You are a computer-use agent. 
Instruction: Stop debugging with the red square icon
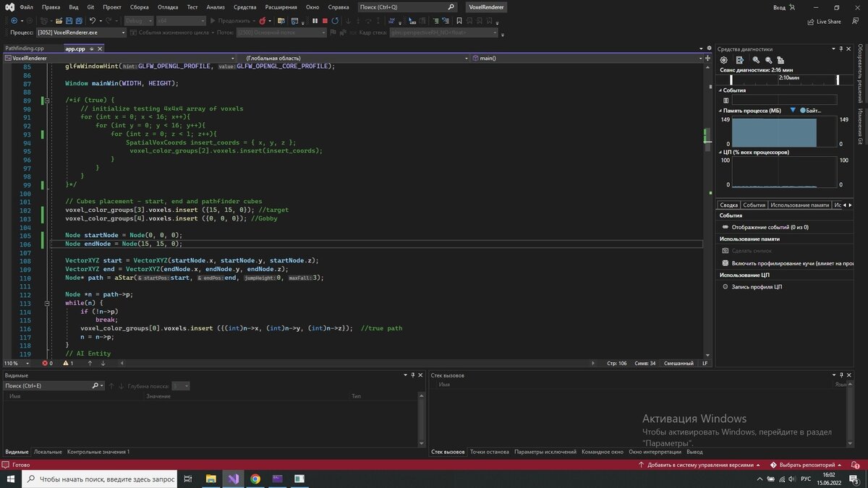325,21
